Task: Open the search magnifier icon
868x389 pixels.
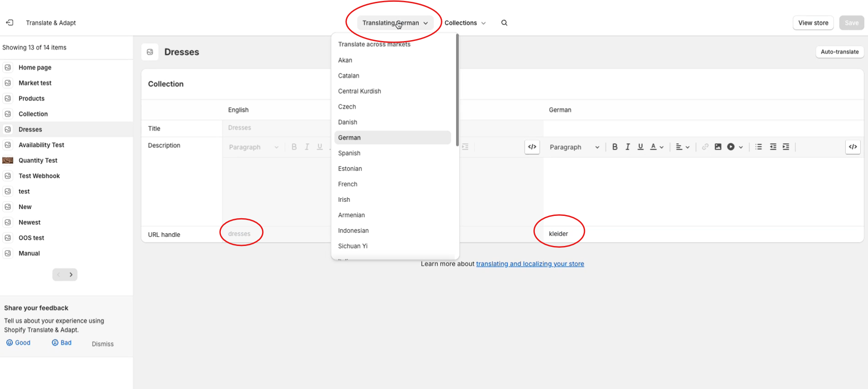Action: click(x=504, y=23)
